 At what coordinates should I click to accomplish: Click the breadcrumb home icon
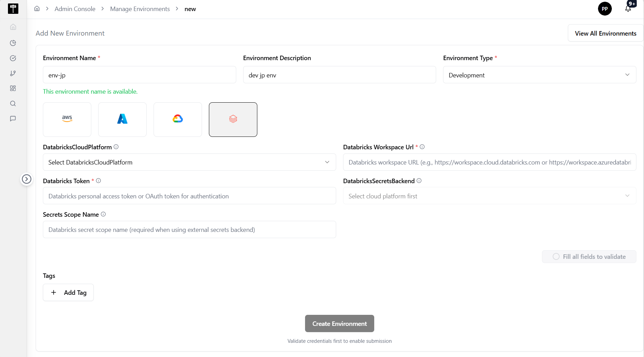(x=37, y=9)
